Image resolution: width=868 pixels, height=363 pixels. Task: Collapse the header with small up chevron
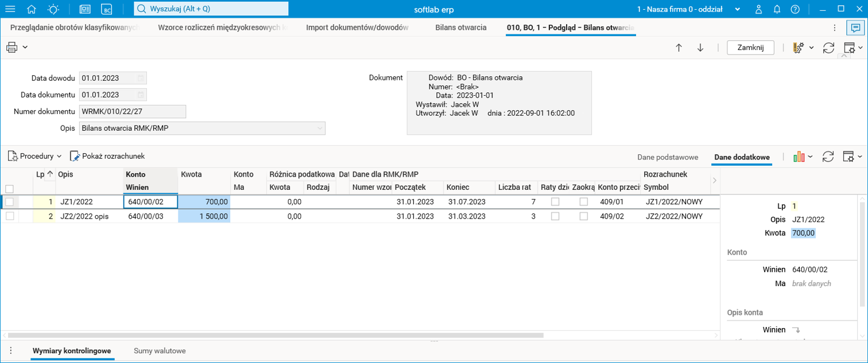pyautogui.click(x=843, y=56)
